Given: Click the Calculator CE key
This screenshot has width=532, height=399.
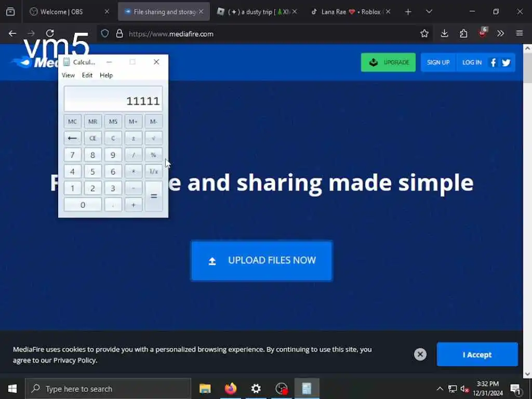Looking at the screenshot, I should pyautogui.click(x=92, y=138).
